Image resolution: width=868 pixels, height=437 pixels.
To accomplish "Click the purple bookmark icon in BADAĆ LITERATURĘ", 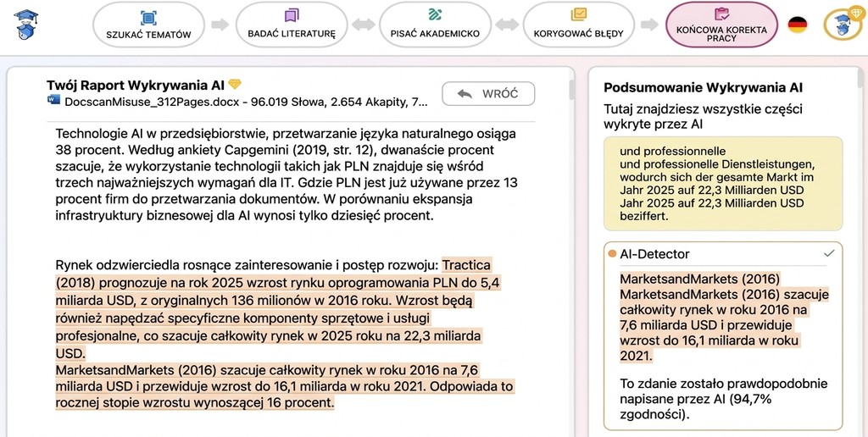I will [x=292, y=15].
